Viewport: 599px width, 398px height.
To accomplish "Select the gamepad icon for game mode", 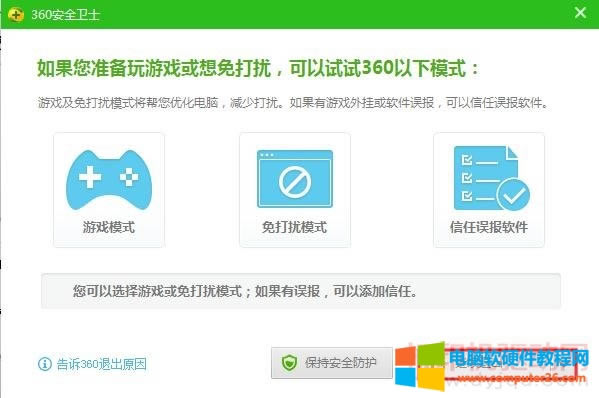I will pyautogui.click(x=109, y=180).
